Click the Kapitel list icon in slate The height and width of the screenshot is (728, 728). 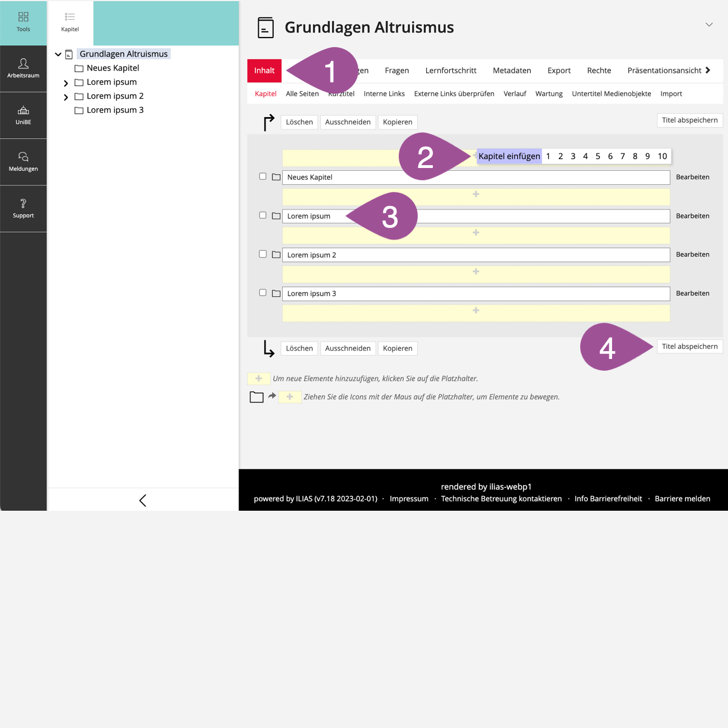(70, 22)
